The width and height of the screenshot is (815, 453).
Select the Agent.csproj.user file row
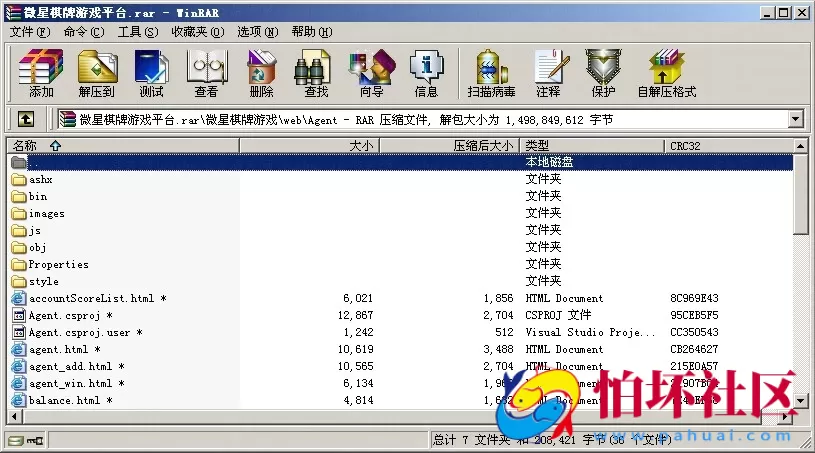(x=400, y=332)
